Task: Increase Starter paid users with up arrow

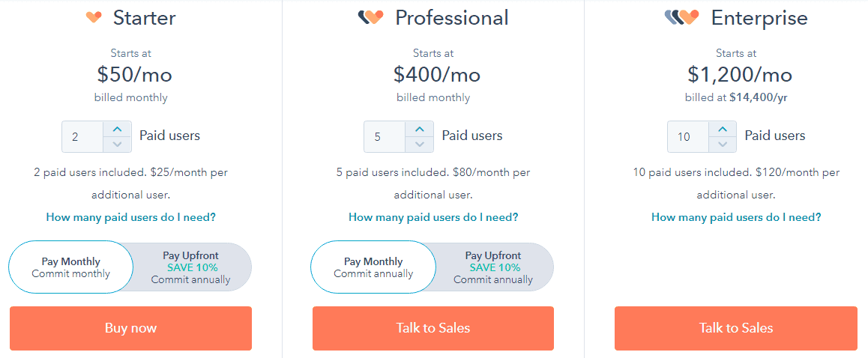Action: tap(117, 129)
